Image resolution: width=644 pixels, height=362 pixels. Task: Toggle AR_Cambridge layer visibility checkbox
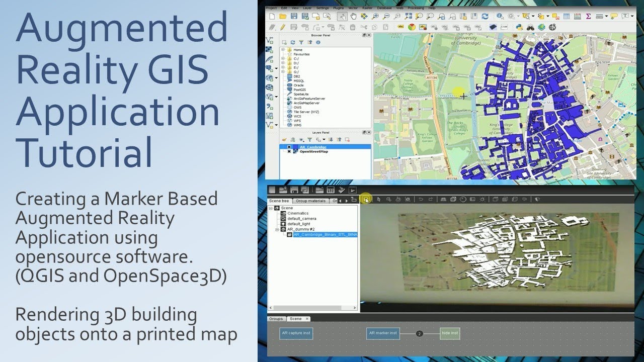coord(289,147)
